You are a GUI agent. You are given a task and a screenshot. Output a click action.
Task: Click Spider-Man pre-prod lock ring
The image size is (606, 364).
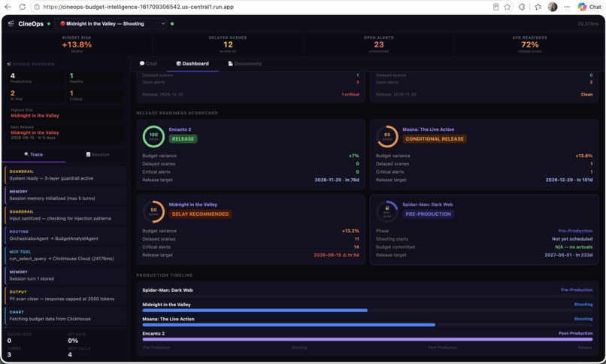pyautogui.click(x=387, y=211)
